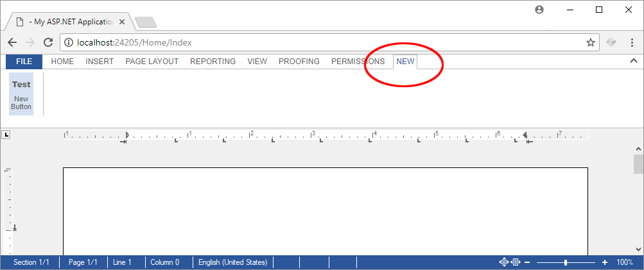Click the fit page width icon
Viewport: 644px width, 270px height.
pos(516,262)
